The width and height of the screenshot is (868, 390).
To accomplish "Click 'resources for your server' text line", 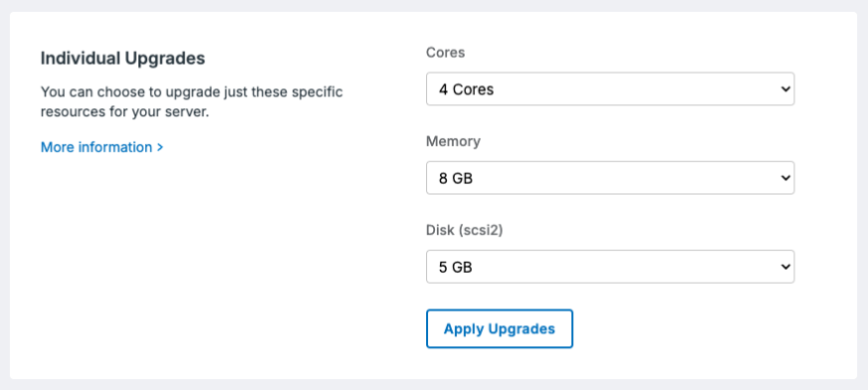I will click(x=124, y=112).
